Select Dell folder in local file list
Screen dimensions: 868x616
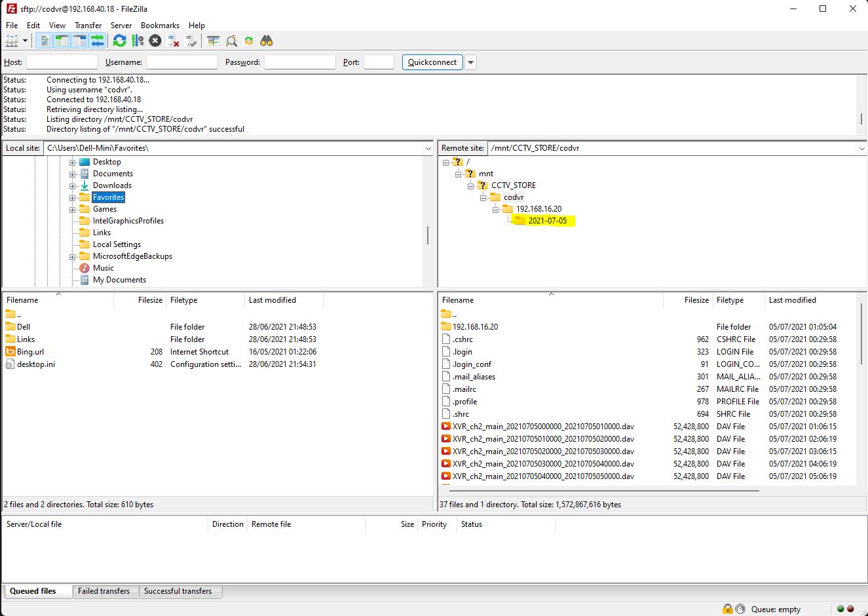24,327
